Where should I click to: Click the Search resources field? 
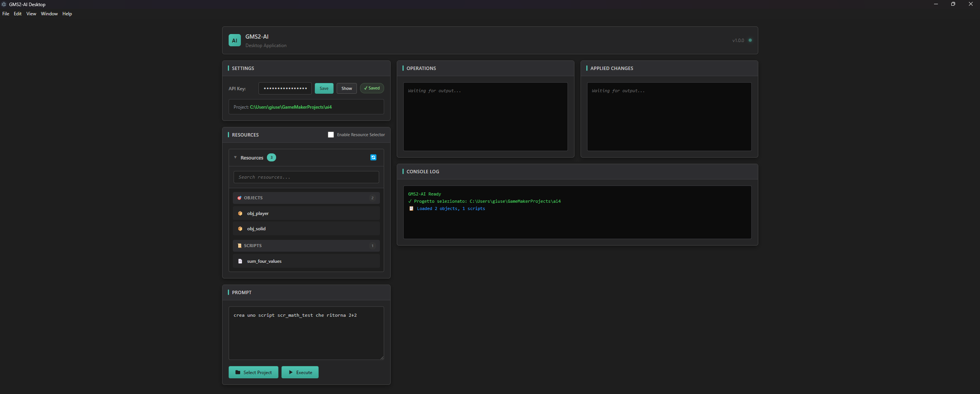[x=306, y=177]
